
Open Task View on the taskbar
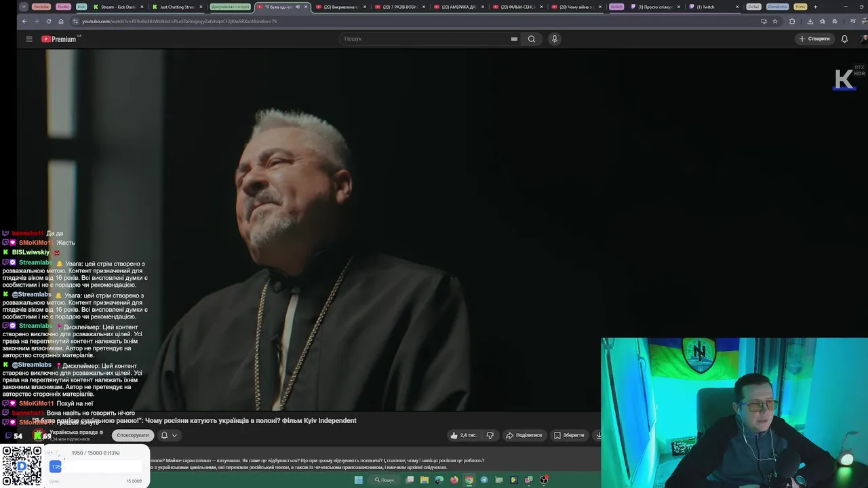click(x=410, y=480)
